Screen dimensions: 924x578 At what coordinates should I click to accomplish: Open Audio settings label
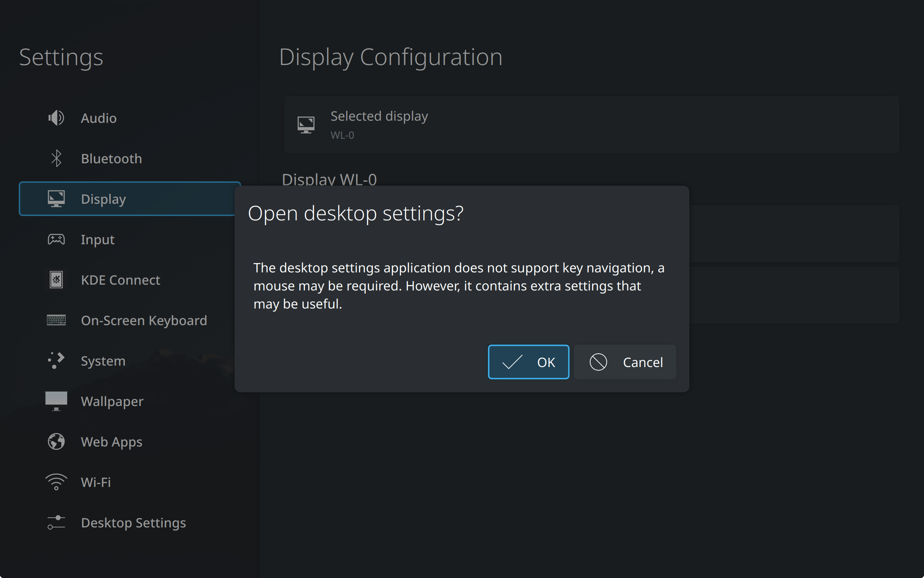[99, 118]
